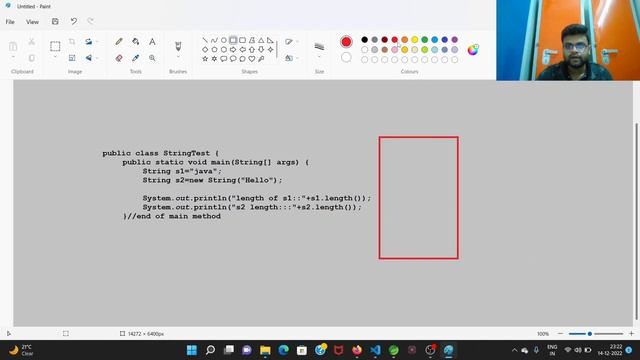Screen dimensions: 640x360
Task: Click the Crop icon
Action: [x=72, y=42]
